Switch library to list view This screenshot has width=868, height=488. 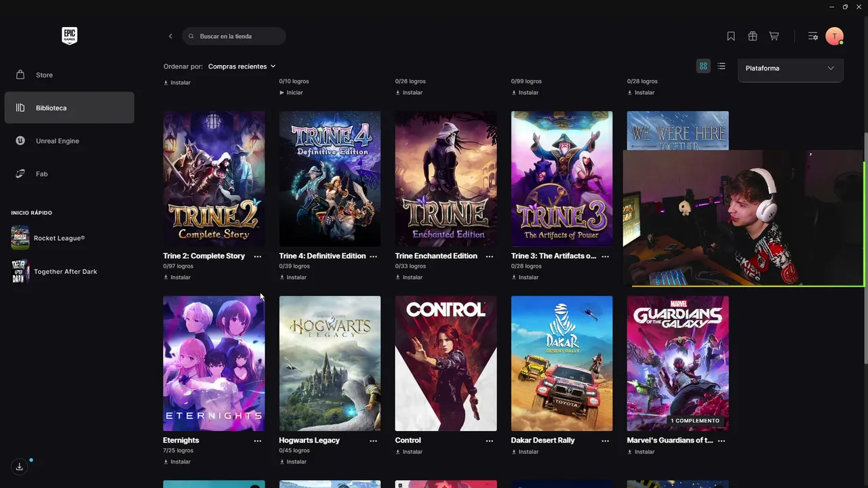[x=722, y=66]
